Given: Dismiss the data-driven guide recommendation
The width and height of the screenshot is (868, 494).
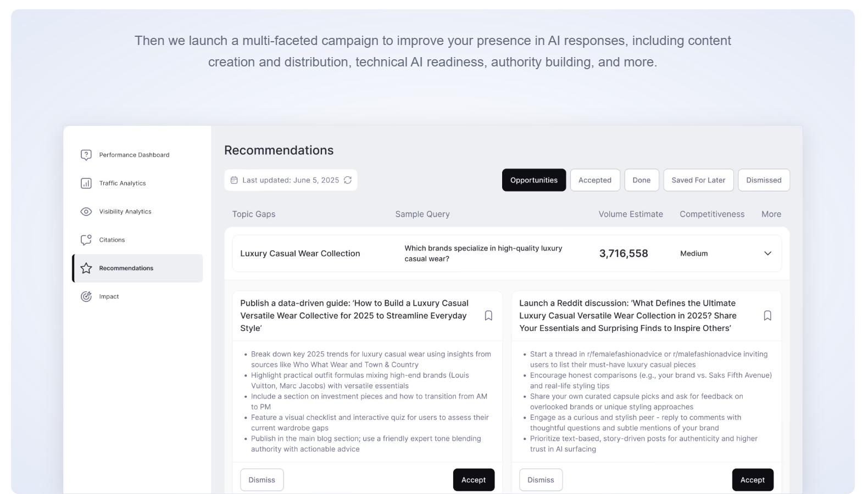Looking at the screenshot, I should 261,480.
